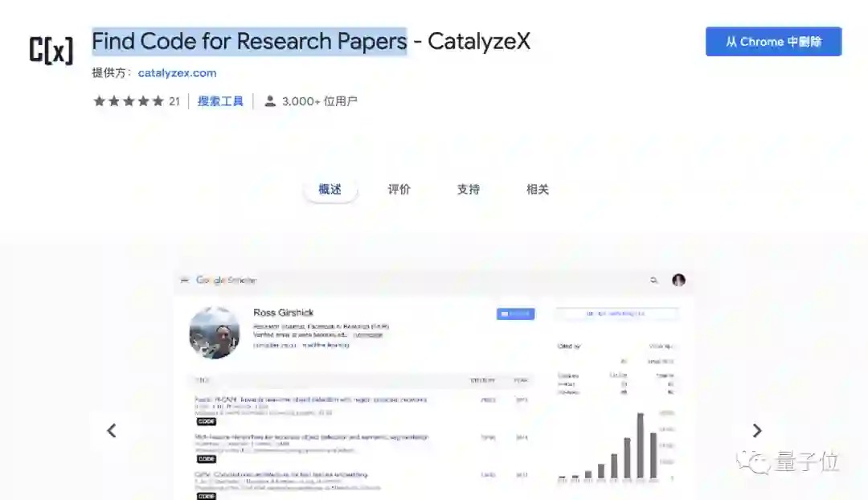The image size is (868, 500).
Task: Click the five-star rating row
Action: [129, 101]
